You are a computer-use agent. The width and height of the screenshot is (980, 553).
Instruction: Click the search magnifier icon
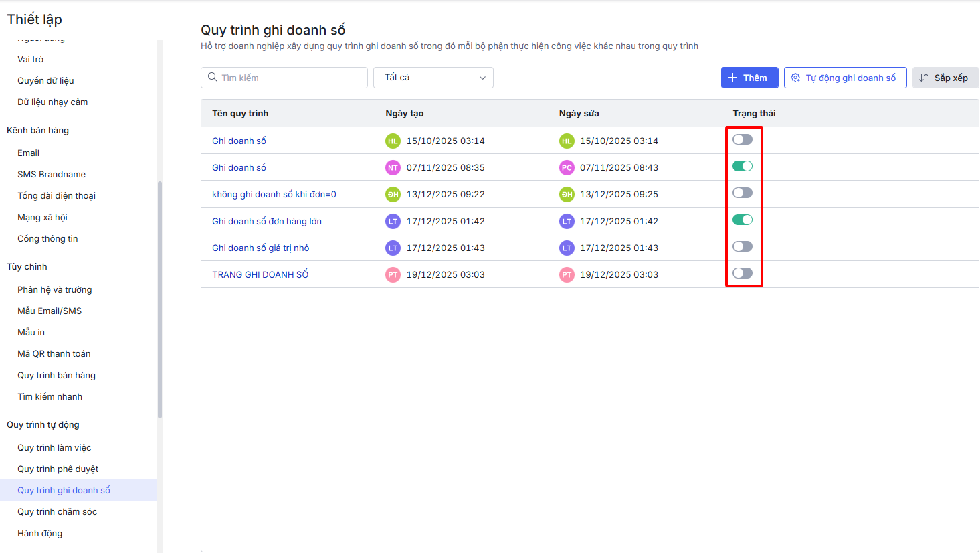(x=213, y=78)
